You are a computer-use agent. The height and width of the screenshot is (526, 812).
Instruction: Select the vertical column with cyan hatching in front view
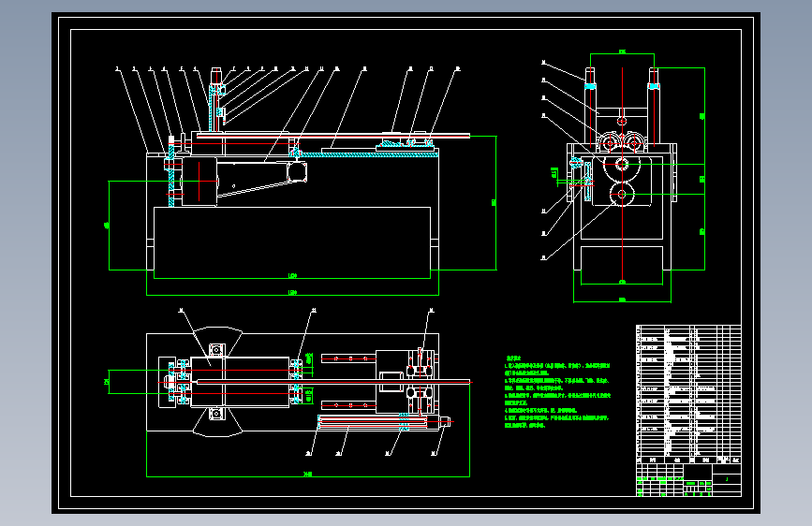pos(216,99)
